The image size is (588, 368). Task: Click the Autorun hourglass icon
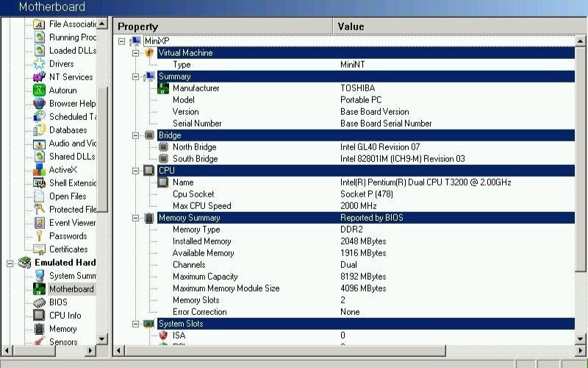point(39,90)
